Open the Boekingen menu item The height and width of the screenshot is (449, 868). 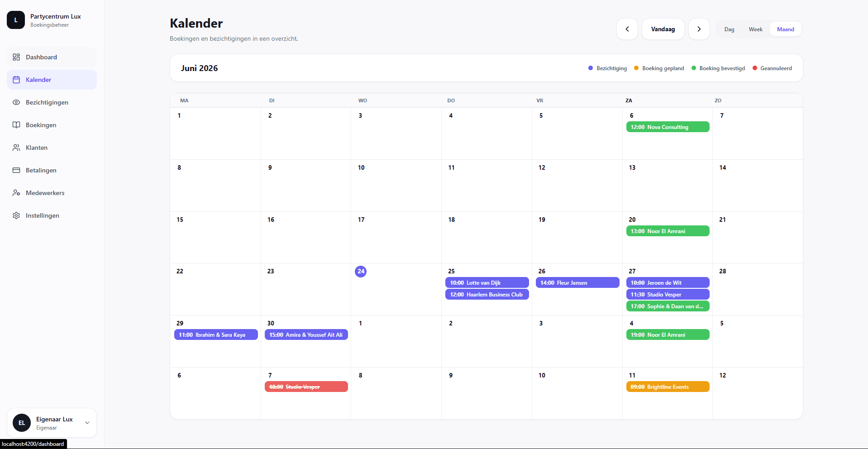click(x=52, y=125)
